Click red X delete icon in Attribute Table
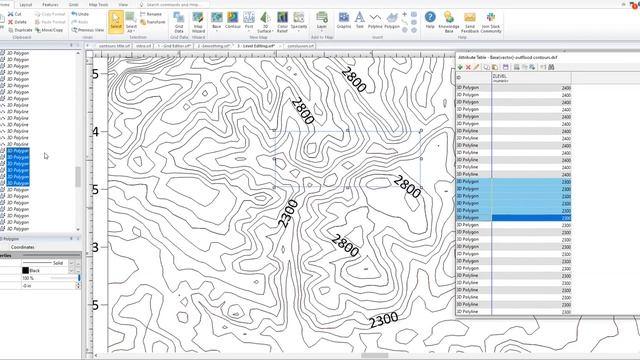The width and height of the screenshot is (640, 360). [468, 67]
